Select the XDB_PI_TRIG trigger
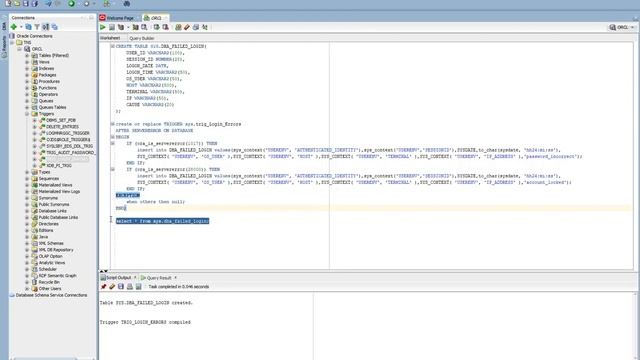The image size is (640, 360). click(x=59, y=166)
